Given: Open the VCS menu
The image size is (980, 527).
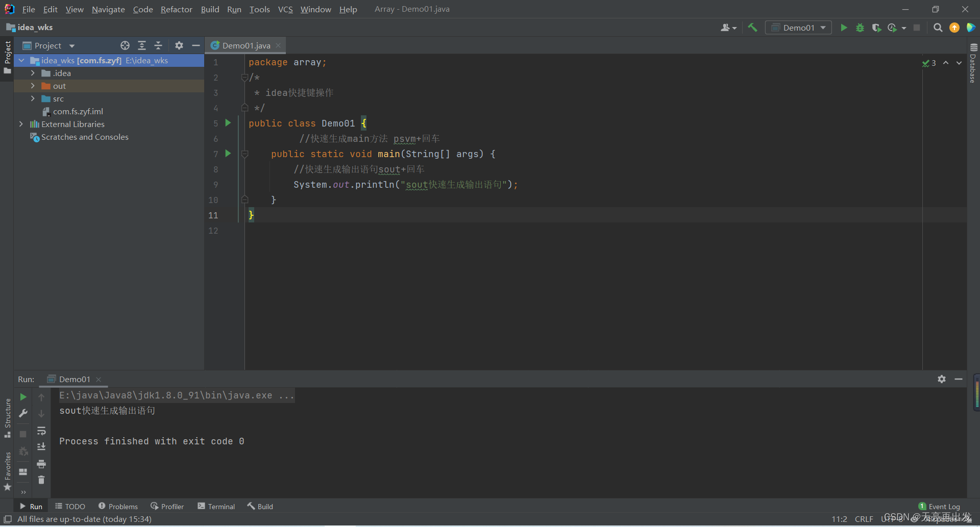Looking at the screenshot, I should [285, 9].
